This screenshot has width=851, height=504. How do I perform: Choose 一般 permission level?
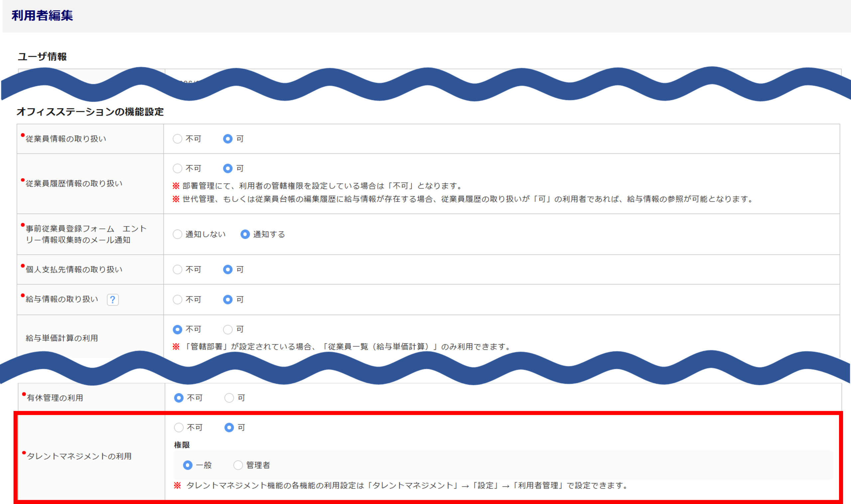tap(187, 465)
